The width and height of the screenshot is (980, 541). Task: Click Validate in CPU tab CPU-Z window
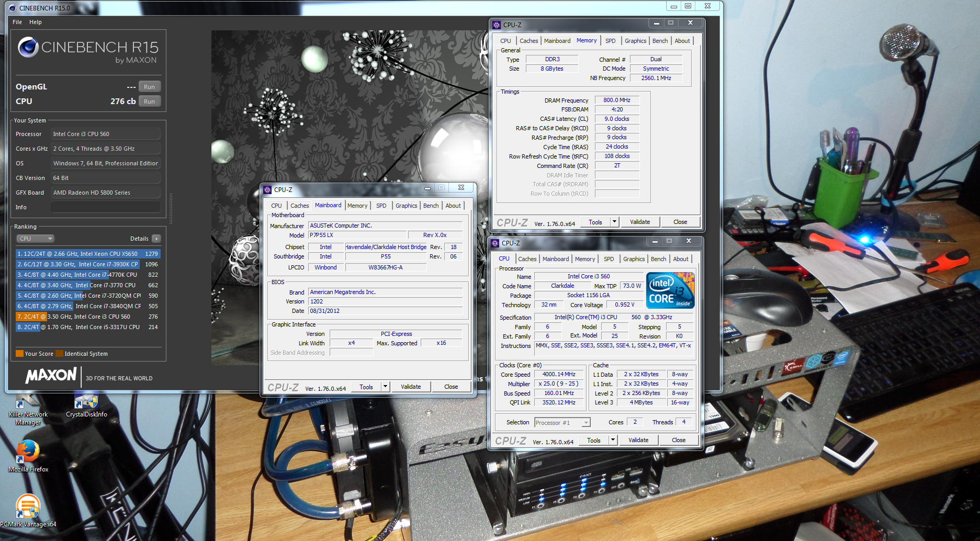(x=638, y=440)
